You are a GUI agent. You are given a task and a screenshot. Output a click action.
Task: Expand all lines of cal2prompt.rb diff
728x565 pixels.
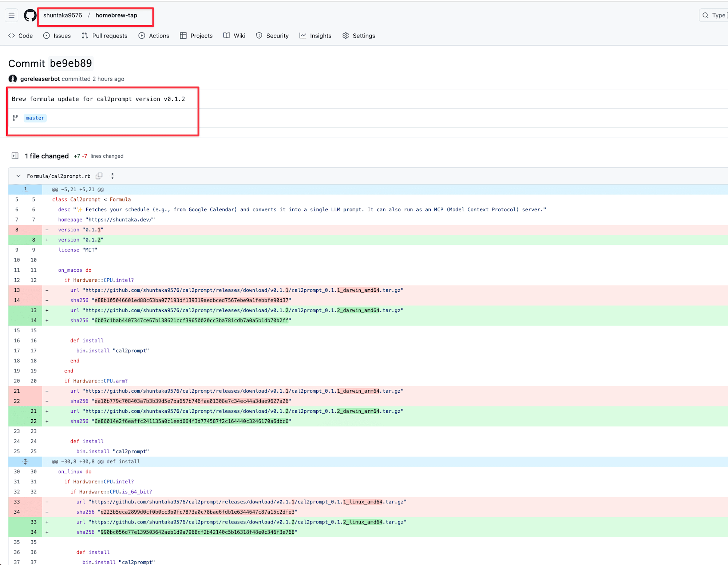[112, 176]
